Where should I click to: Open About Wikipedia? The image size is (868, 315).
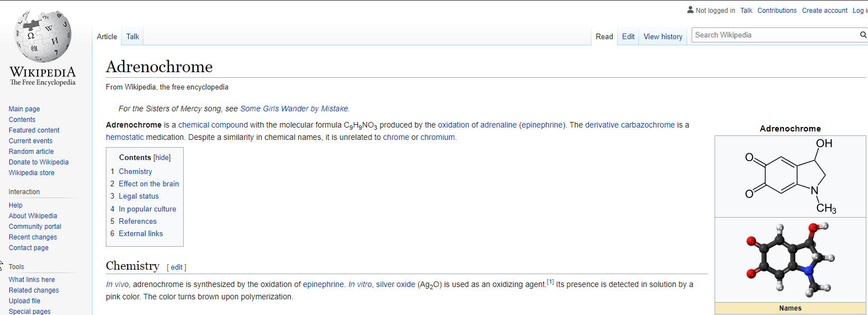33,216
